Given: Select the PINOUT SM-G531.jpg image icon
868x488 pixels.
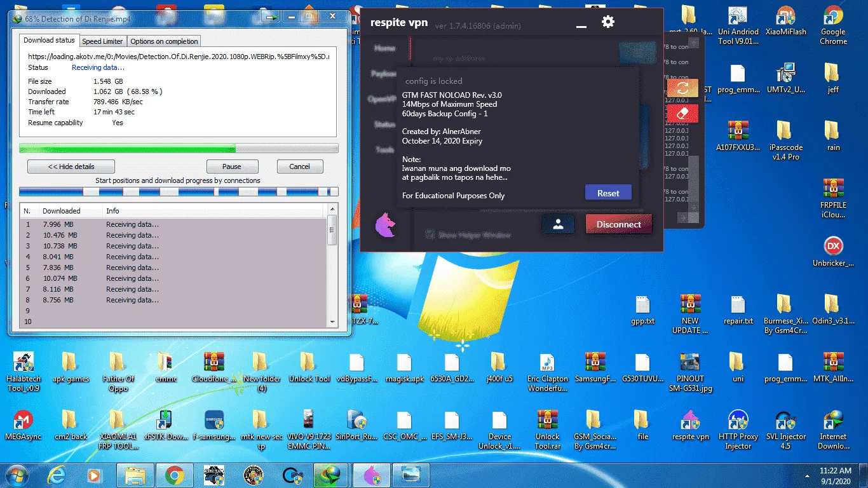Looking at the screenshot, I should (690, 372).
